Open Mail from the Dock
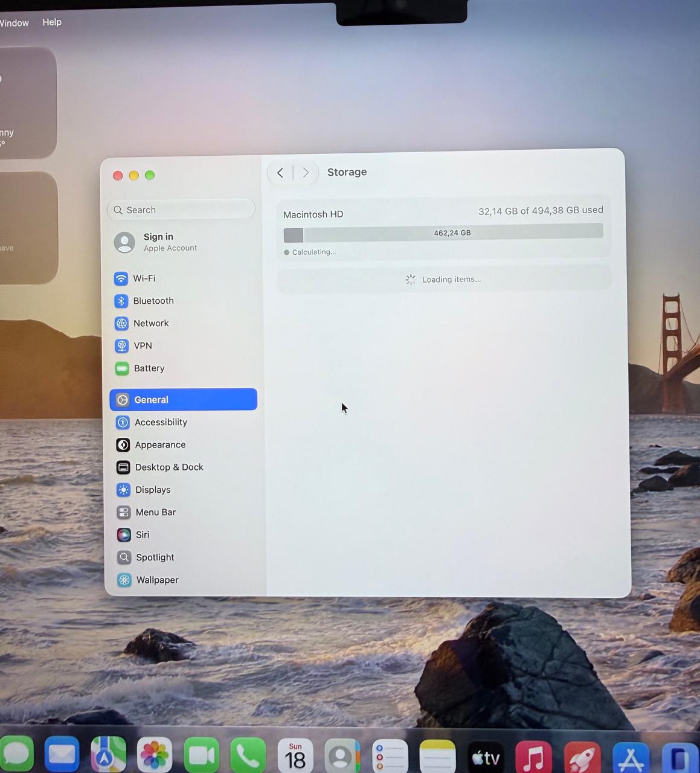Image resolution: width=700 pixels, height=773 pixels. (x=62, y=755)
